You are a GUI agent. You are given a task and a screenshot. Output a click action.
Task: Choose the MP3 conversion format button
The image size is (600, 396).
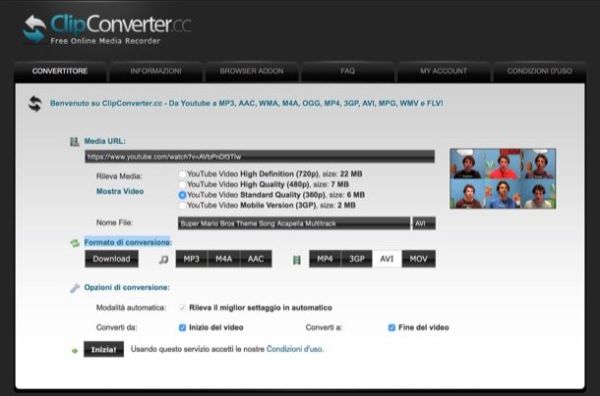(x=191, y=259)
